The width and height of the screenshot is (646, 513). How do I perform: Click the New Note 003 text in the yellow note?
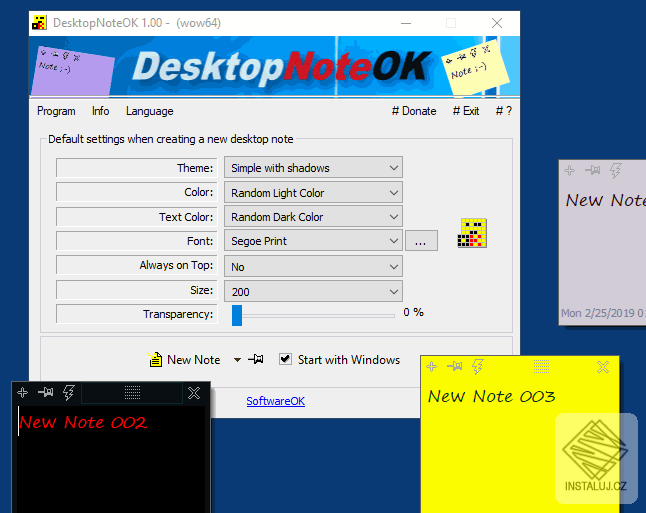point(492,396)
